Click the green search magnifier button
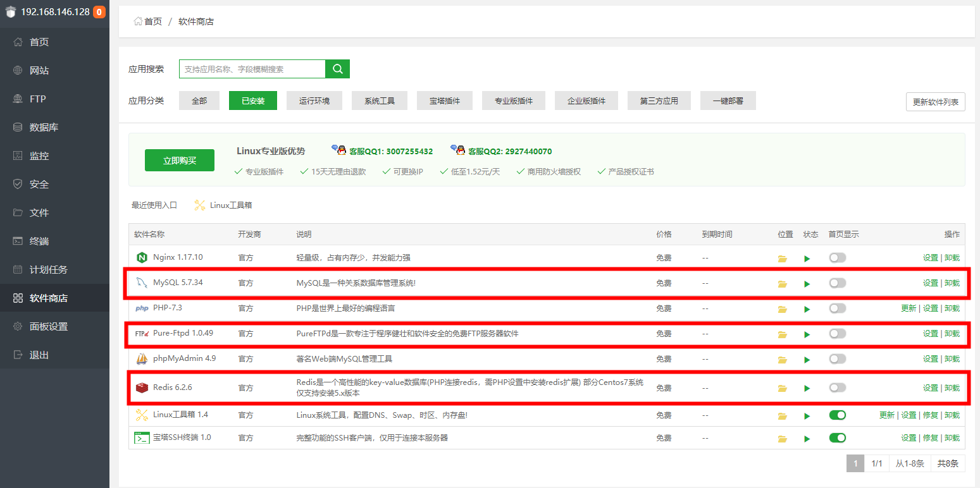Viewport: 980px width, 488px height. tap(337, 69)
